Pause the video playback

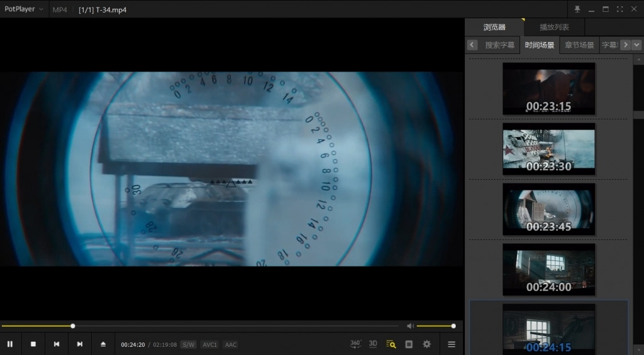point(10,344)
